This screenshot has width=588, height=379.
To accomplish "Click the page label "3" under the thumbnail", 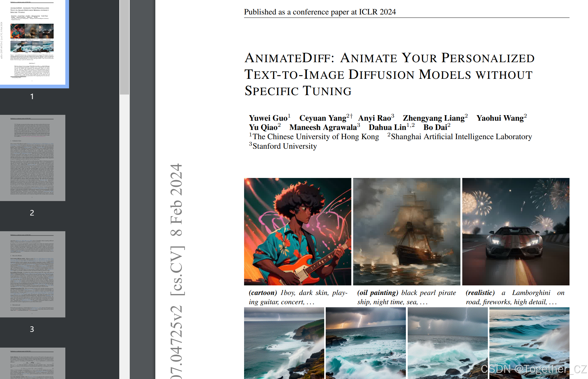I will click(x=32, y=329).
